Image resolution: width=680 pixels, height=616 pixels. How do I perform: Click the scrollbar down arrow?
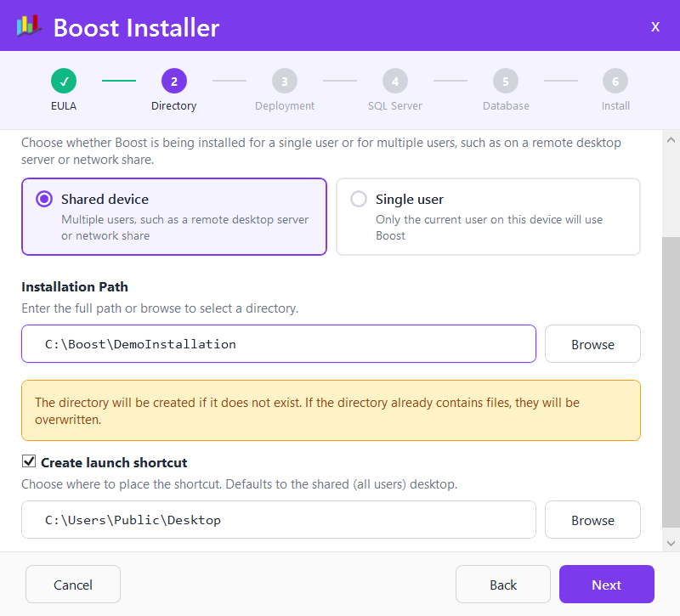(671, 543)
